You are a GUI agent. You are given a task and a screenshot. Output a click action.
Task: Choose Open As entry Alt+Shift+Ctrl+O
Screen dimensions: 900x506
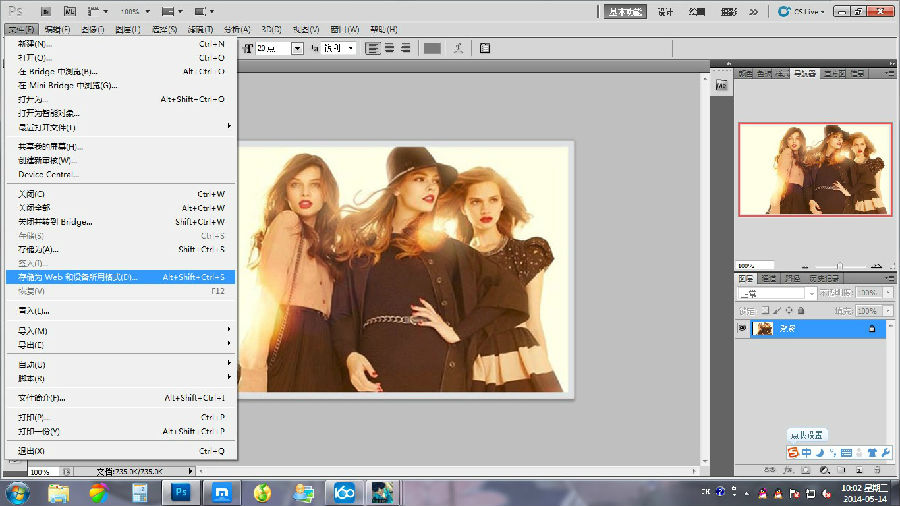point(121,99)
